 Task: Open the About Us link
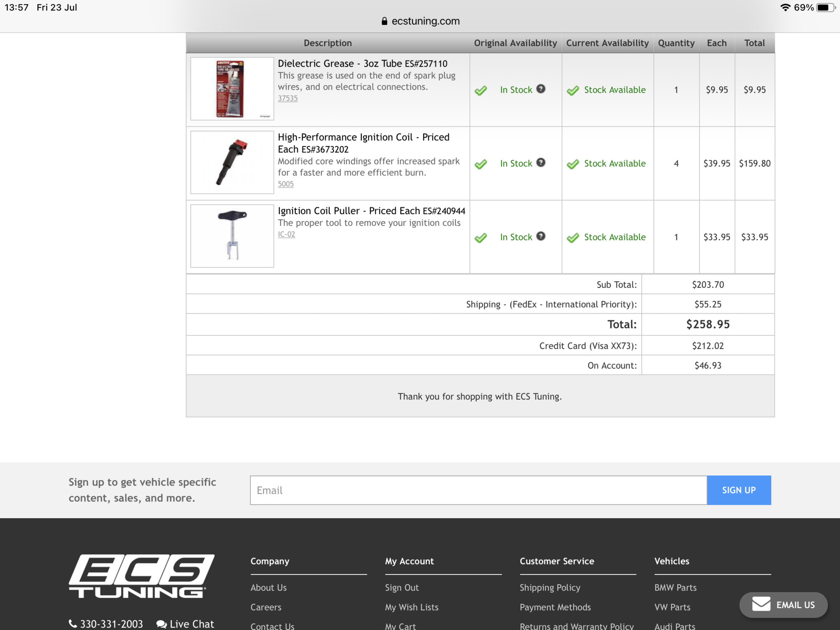pyautogui.click(x=268, y=588)
